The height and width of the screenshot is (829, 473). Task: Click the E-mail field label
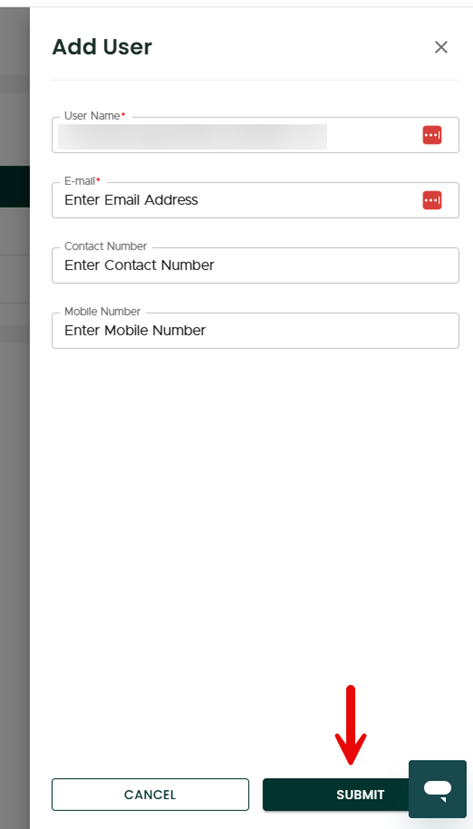[x=82, y=181]
